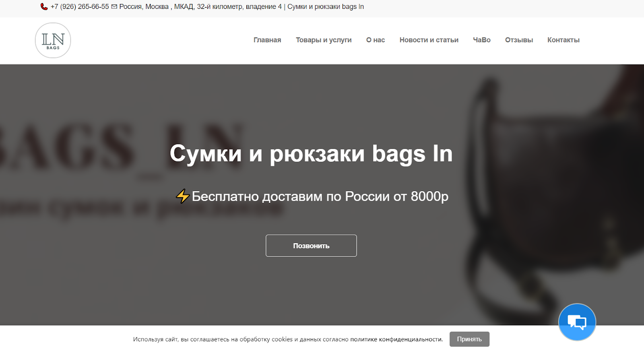
Task: Click the envelope icon in top bar
Action: pyautogui.click(x=114, y=7)
